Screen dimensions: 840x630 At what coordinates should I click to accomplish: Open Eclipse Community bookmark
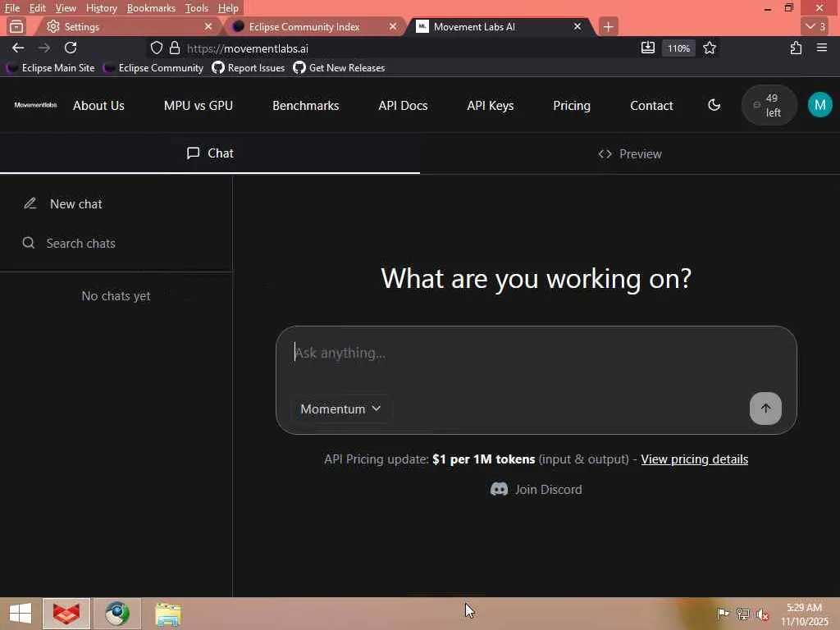153,68
